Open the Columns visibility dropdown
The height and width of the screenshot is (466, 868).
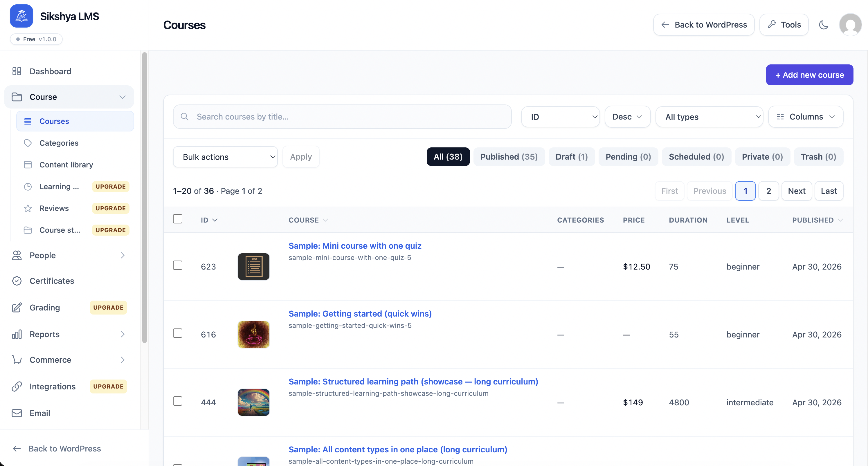806,117
